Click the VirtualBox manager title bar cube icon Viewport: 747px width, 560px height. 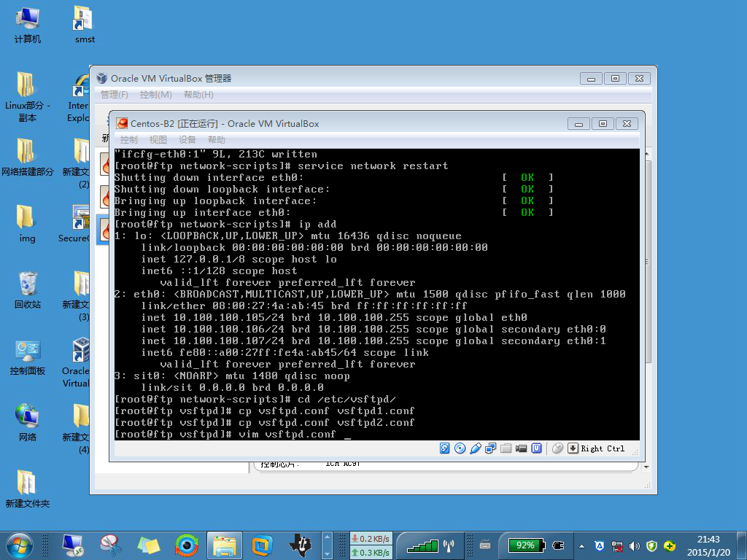pos(102,78)
